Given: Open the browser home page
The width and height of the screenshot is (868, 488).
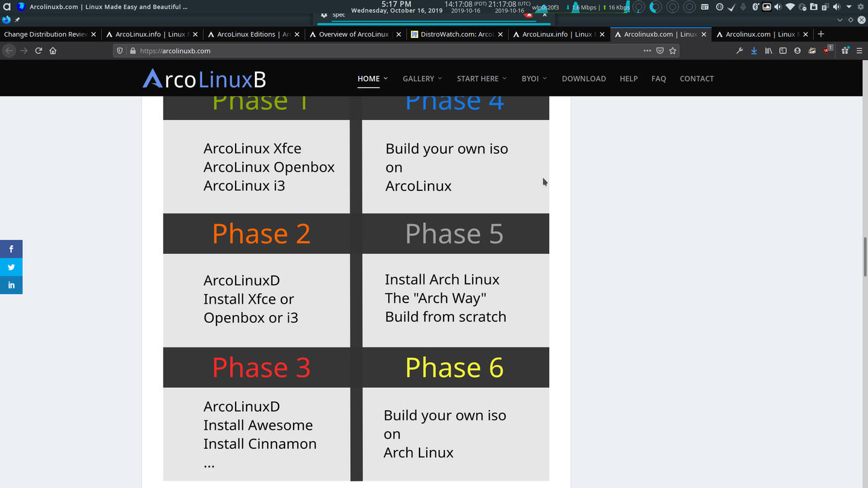Looking at the screenshot, I should 53,51.
